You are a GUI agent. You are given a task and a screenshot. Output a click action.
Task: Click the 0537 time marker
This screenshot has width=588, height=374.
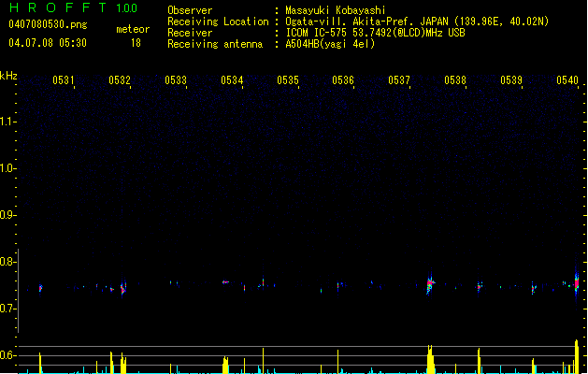coord(399,79)
